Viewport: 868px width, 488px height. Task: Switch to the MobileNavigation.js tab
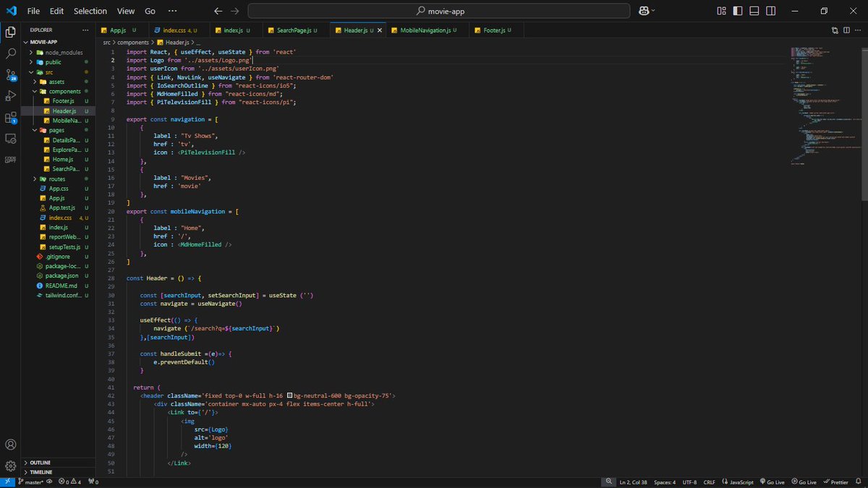(x=427, y=30)
